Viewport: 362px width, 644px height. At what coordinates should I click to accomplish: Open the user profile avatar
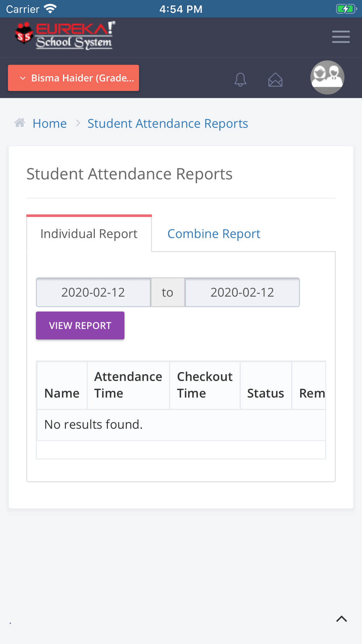coord(327,78)
